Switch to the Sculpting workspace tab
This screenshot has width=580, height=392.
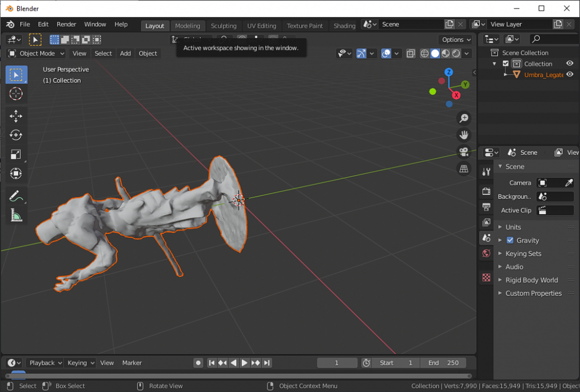tap(224, 25)
